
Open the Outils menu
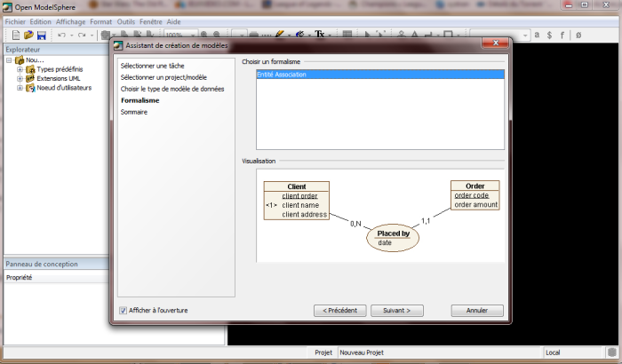click(125, 20)
